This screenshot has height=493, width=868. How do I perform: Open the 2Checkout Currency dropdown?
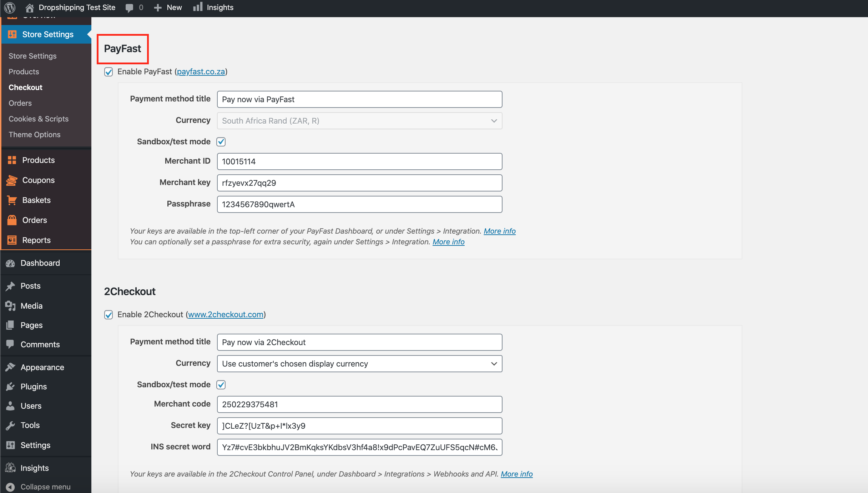(x=359, y=364)
